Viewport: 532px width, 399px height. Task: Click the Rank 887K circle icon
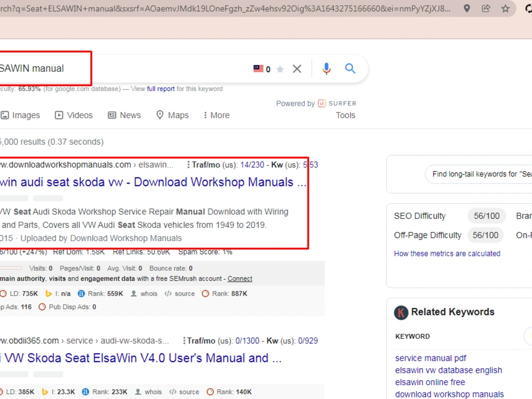point(205,294)
